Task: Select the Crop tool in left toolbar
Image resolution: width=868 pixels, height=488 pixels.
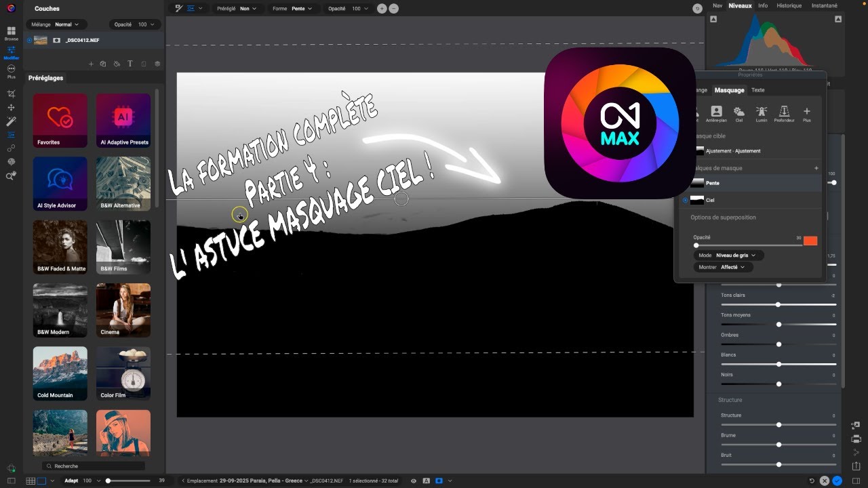Action: 11,94
